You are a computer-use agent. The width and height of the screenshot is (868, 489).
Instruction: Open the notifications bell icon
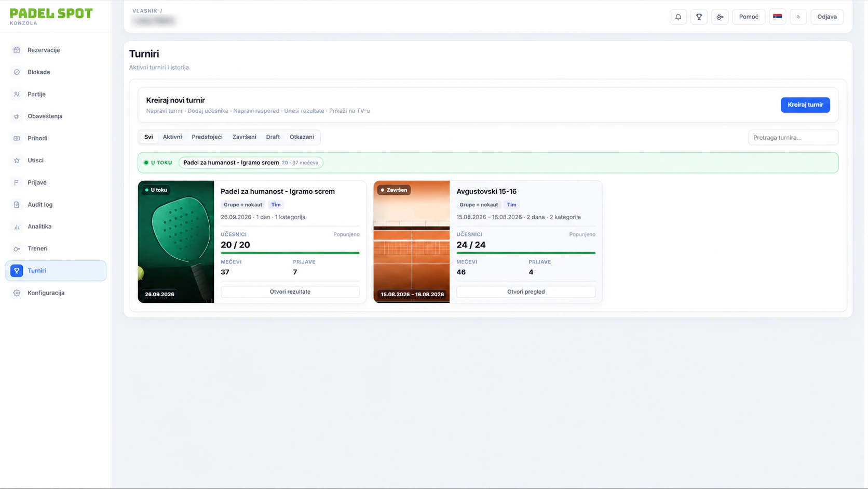(x=678, y=17)
